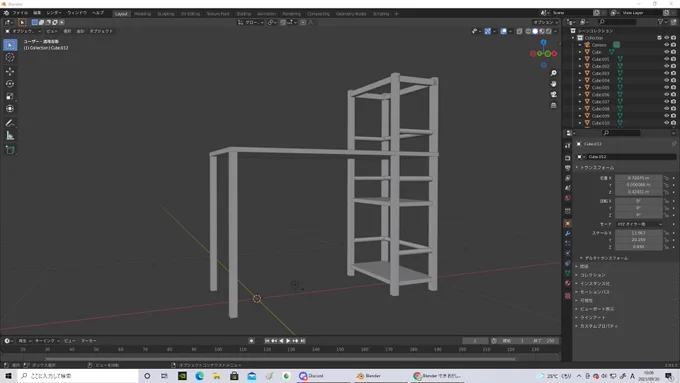Open the オプション dropdown in viewport header

[x=546, y=22]
